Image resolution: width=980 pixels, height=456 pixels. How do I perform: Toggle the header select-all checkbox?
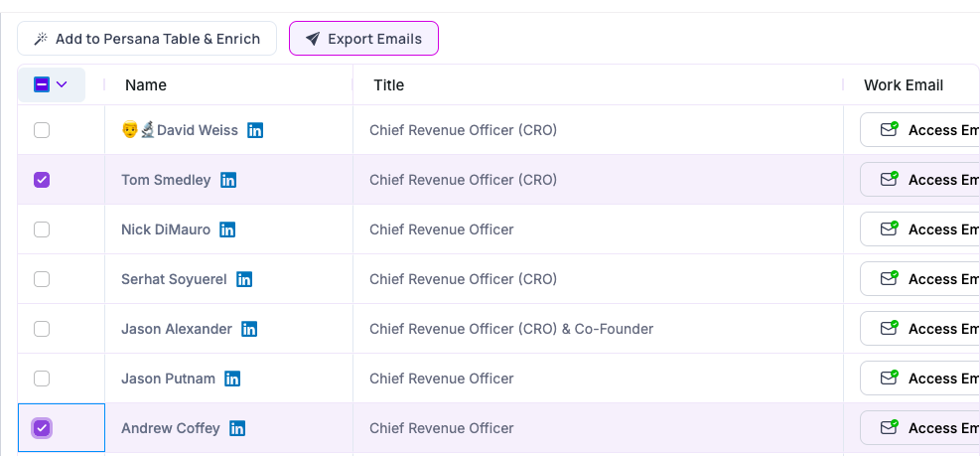coord(42,85)
